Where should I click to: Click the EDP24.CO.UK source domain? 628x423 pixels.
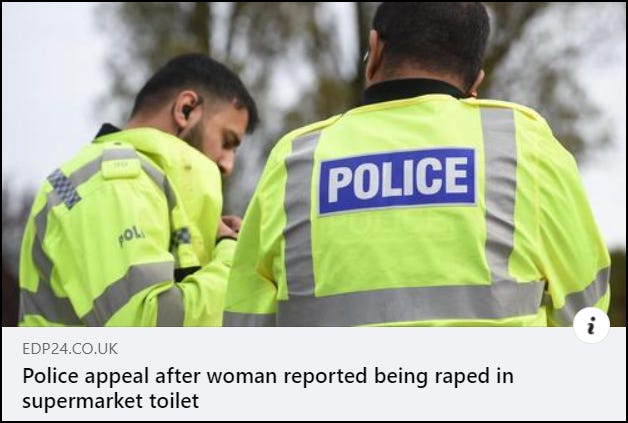pyautogui.click(x=70, y=348)
